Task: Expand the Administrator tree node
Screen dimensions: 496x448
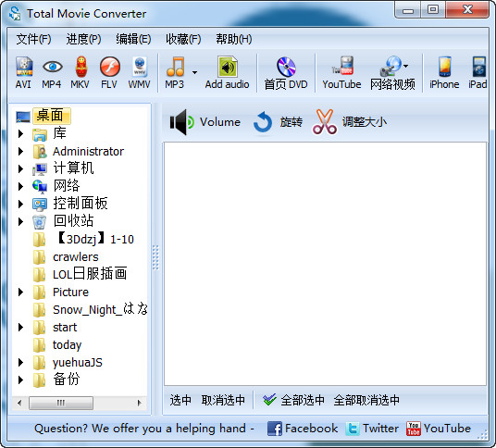Action: pyautogui.click(x=21, y=151)
